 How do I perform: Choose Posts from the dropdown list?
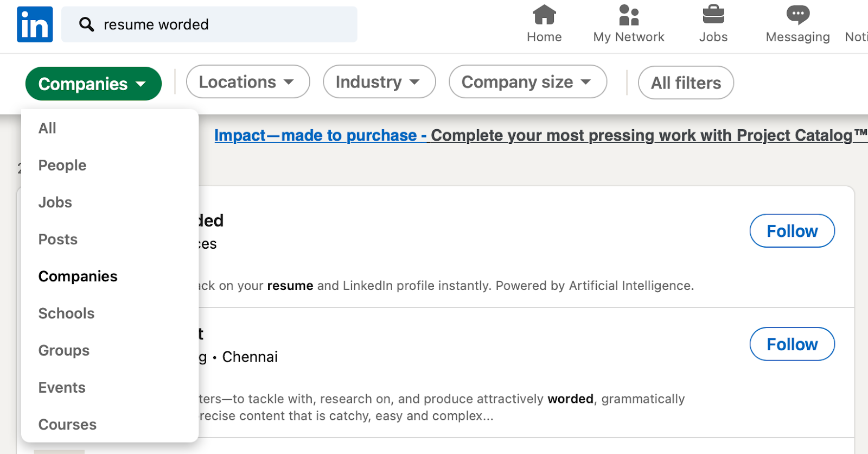[x=58, y=239]
